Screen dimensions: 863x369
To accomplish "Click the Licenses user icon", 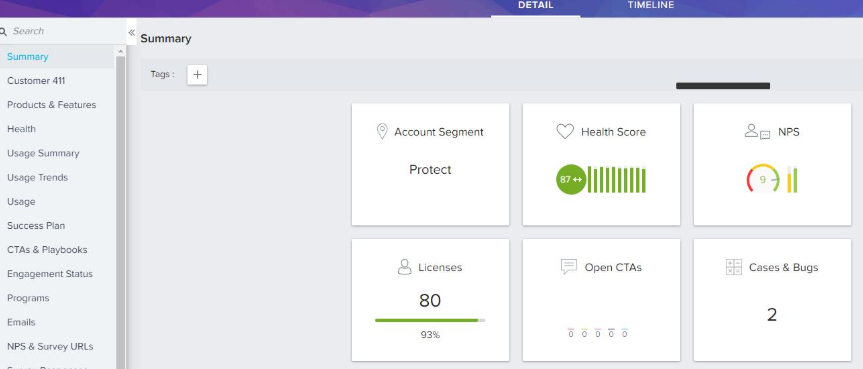I will (x=405, y=267).
